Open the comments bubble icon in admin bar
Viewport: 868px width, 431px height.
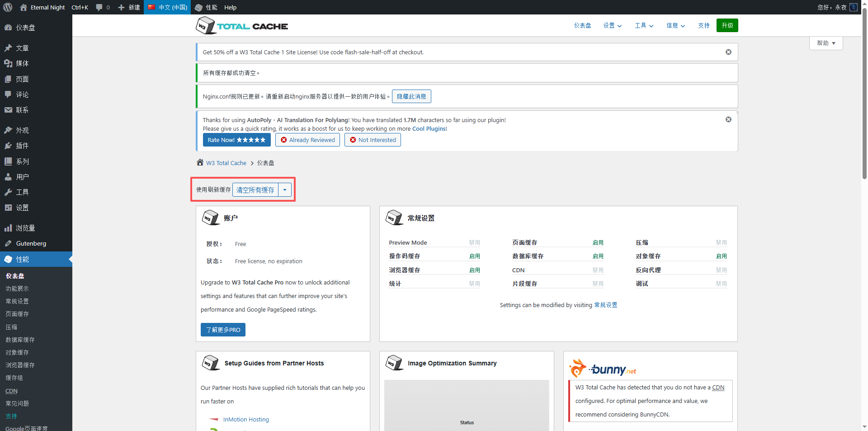click(99, 7)
